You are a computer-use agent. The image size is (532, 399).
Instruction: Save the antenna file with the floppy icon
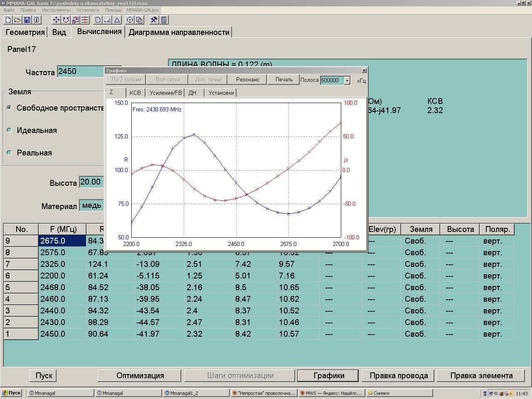tap(27, 20)
